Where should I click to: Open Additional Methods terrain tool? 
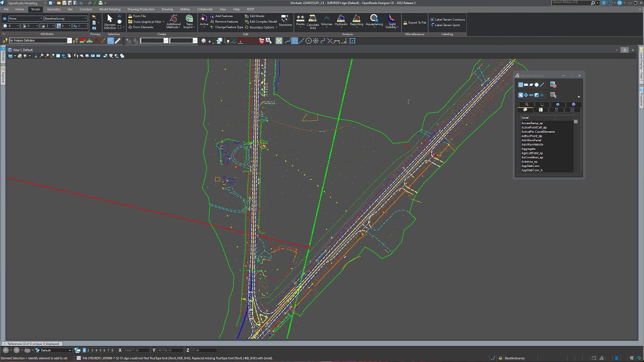[174, 22]
